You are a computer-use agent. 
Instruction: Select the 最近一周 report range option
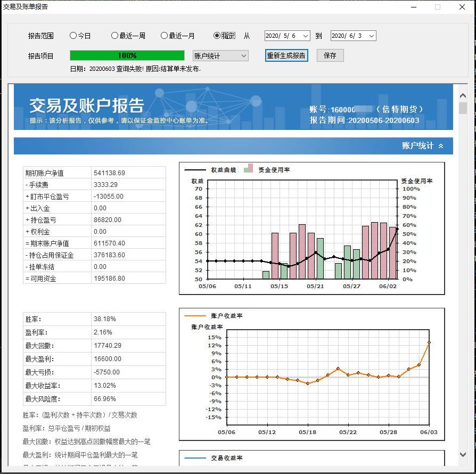pyautogui.click(x=114, y=35)
